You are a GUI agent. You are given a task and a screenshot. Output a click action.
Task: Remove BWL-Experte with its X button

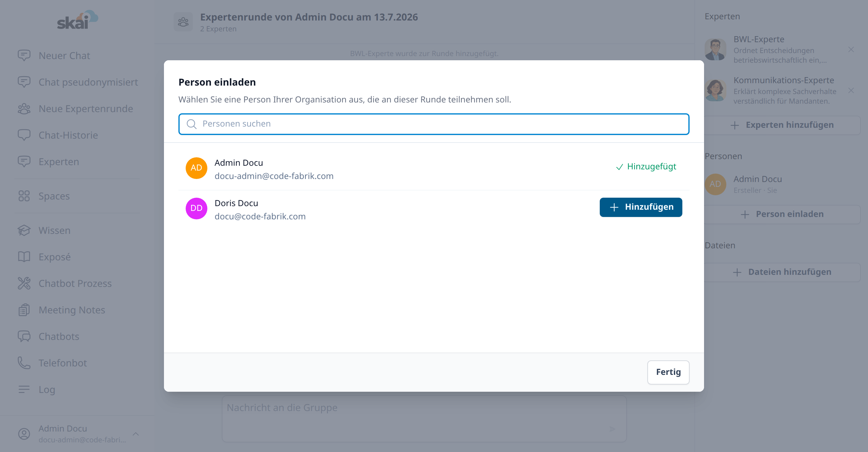851,50
